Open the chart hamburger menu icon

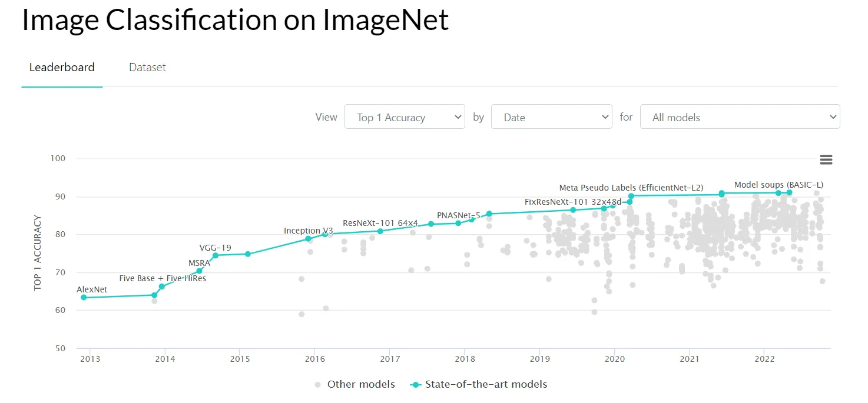826,159
